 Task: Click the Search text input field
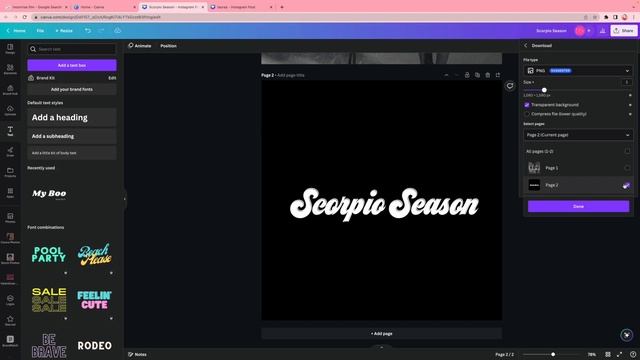pyautogui.click(x=72, y=49)
